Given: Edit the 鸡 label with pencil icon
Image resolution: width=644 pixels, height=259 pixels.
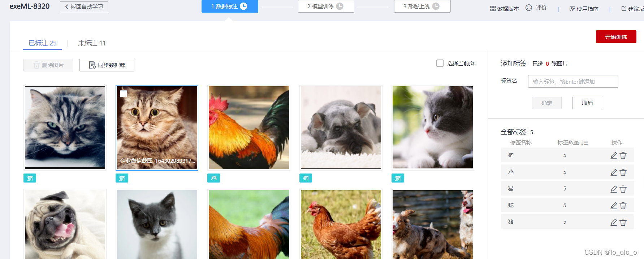Looking at the screenshot, I should [x=614, y=172].
